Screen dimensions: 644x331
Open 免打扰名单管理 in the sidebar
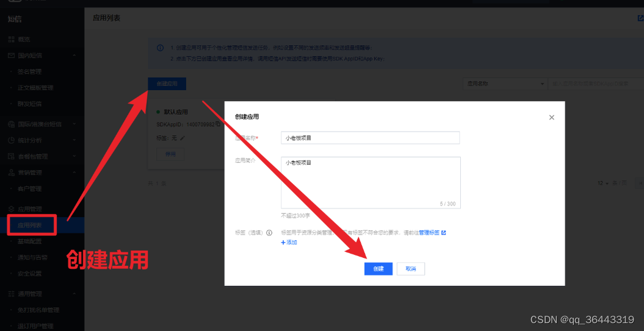coord(38,310)
